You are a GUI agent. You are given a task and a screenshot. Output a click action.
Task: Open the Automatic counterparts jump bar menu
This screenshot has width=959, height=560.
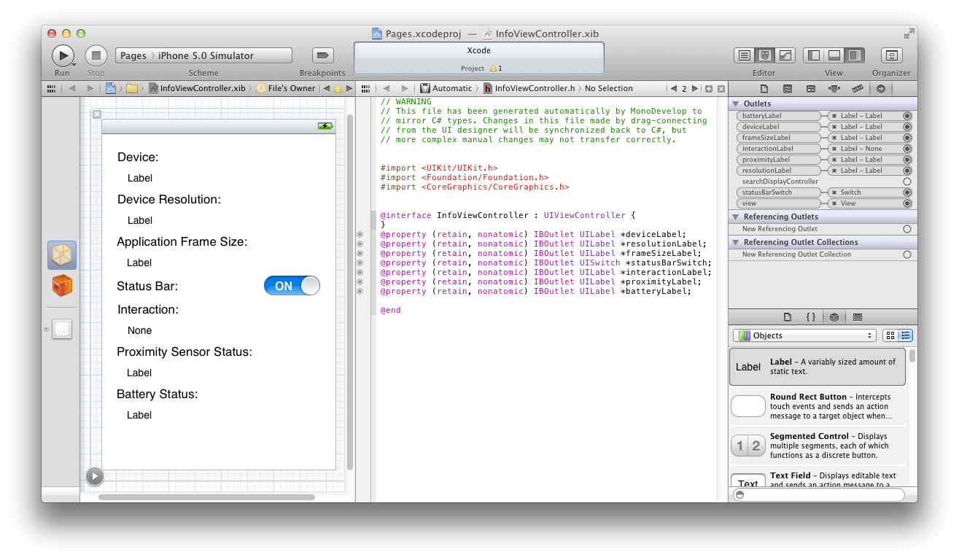click(x=449, y=88)
